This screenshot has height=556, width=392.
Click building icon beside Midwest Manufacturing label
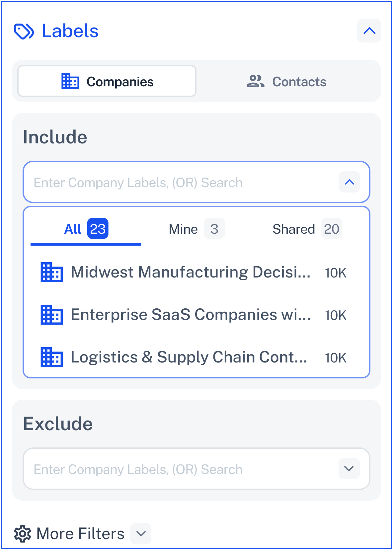pos(52,272)
